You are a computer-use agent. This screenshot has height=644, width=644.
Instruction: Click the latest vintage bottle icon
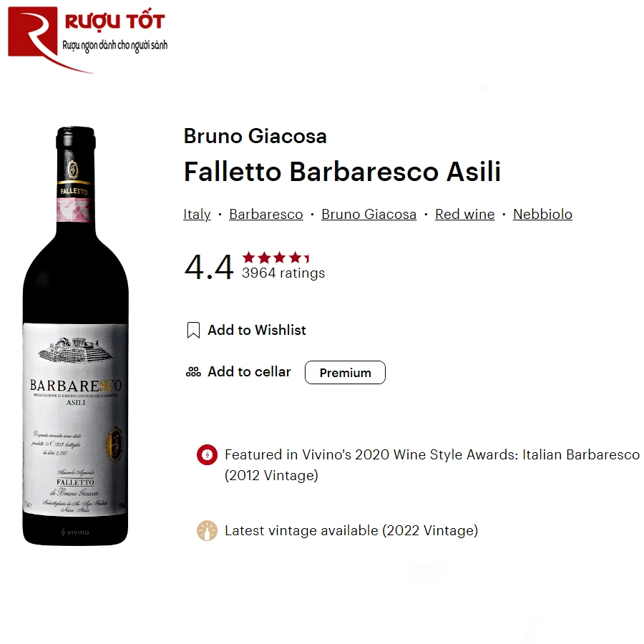[x=207, y=531]
